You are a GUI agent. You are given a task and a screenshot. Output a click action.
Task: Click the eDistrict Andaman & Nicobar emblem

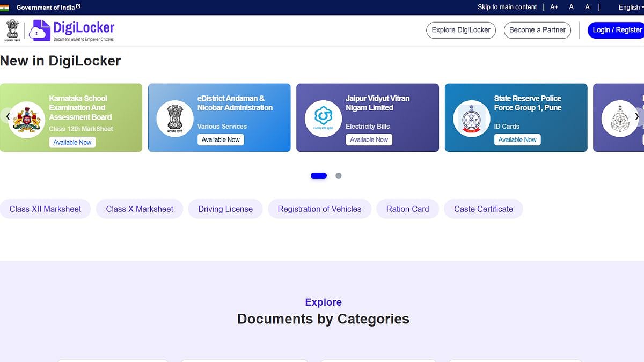[175, 119]
